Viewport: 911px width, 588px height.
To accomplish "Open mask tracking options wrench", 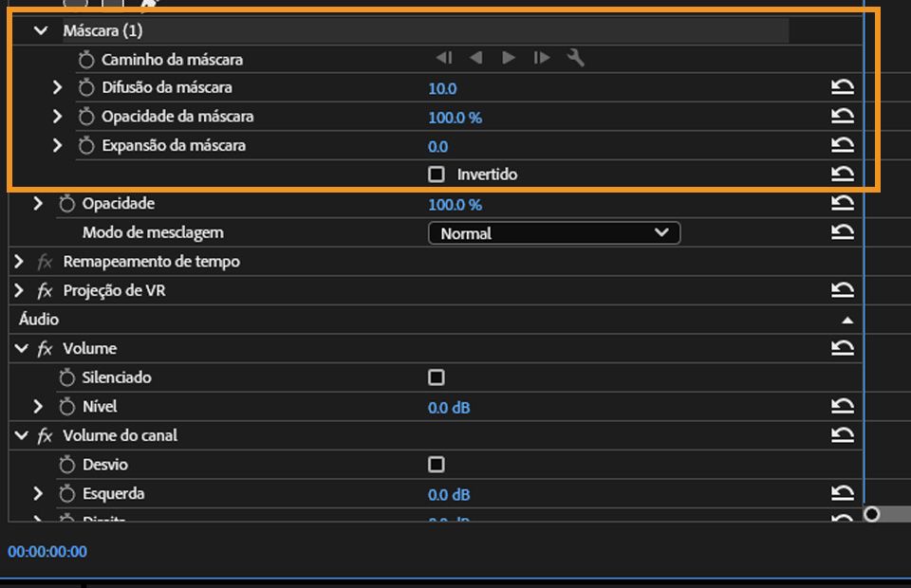I will coord(575,58).
